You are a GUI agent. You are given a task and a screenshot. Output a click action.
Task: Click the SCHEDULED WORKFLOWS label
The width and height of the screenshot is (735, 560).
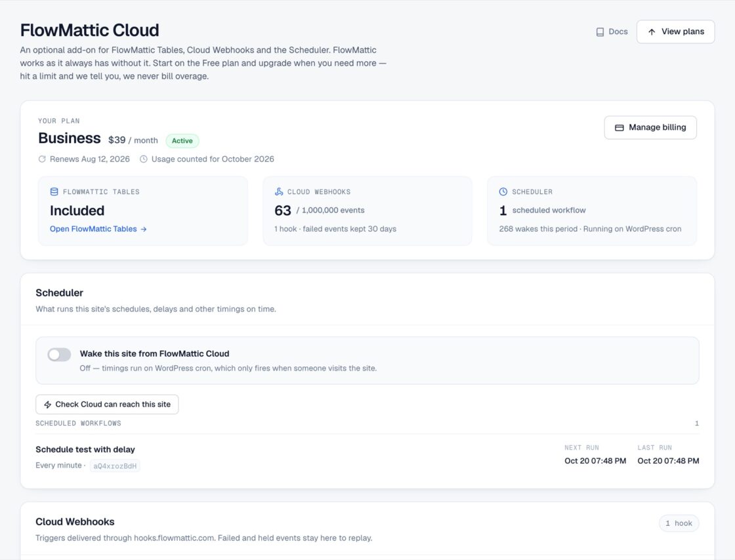[78, 423]
